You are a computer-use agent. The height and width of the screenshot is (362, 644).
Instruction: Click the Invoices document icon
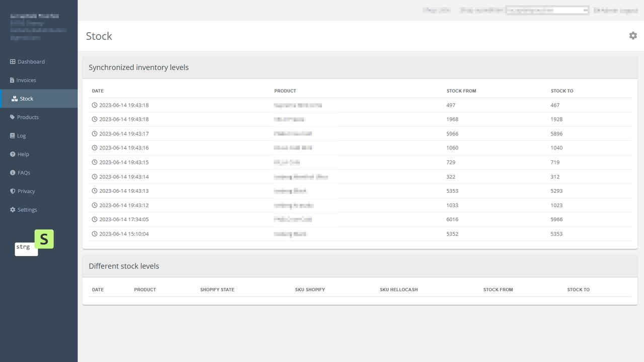(11, 80)
